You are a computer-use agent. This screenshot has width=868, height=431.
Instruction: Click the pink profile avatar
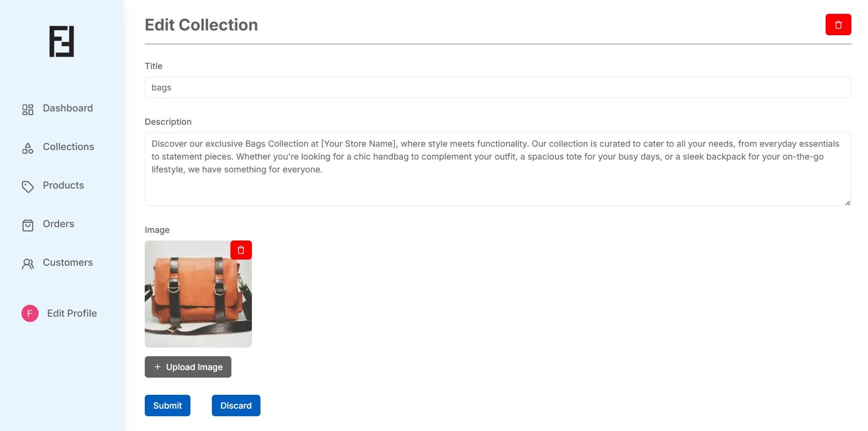(30, 313)
